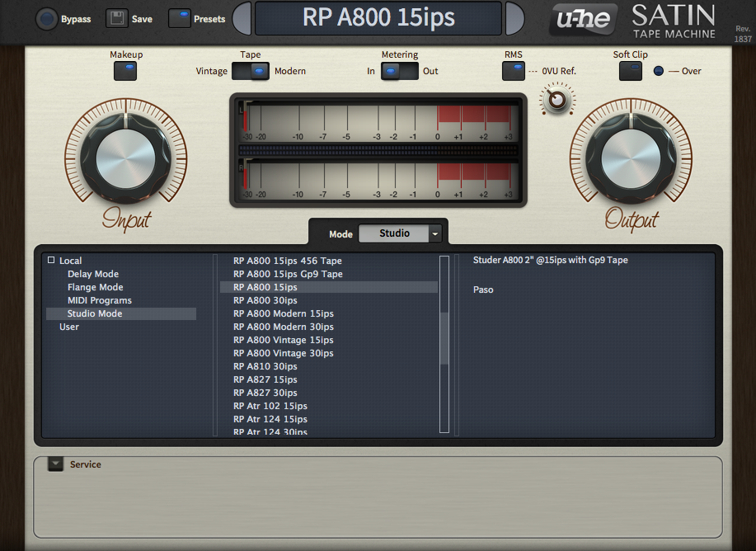Click the Save floppy disk icon
Screen dimensions: 756x551
tap(117, 19)
